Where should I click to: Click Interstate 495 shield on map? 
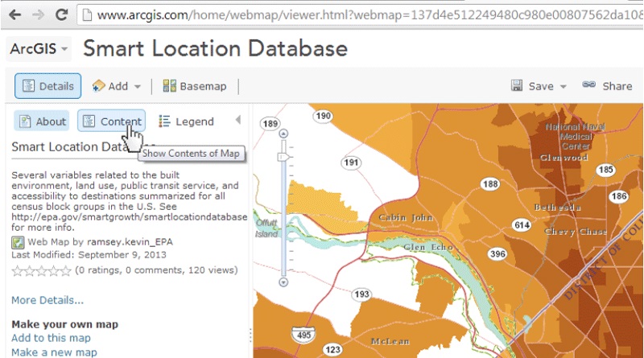pos(303,335)
